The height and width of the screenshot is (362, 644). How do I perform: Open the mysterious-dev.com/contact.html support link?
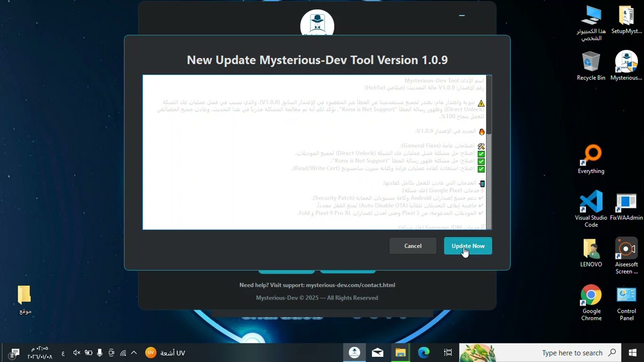[350, 285]
